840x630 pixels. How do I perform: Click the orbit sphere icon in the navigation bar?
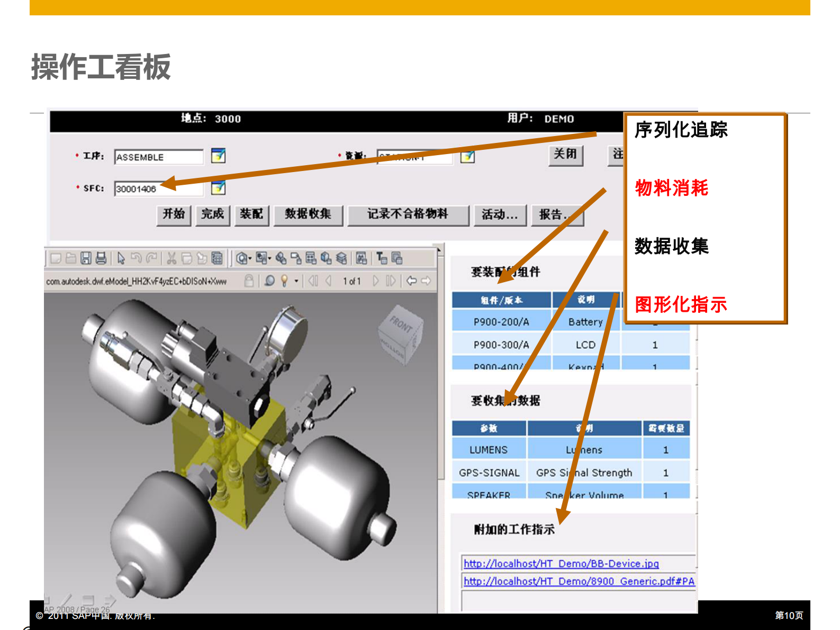269,281
